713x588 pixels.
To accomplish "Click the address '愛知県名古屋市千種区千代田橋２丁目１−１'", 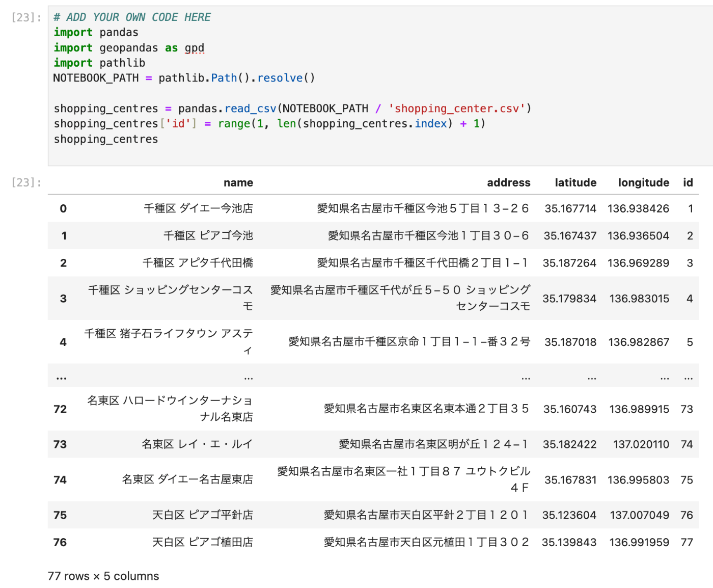I will (424, 263).
